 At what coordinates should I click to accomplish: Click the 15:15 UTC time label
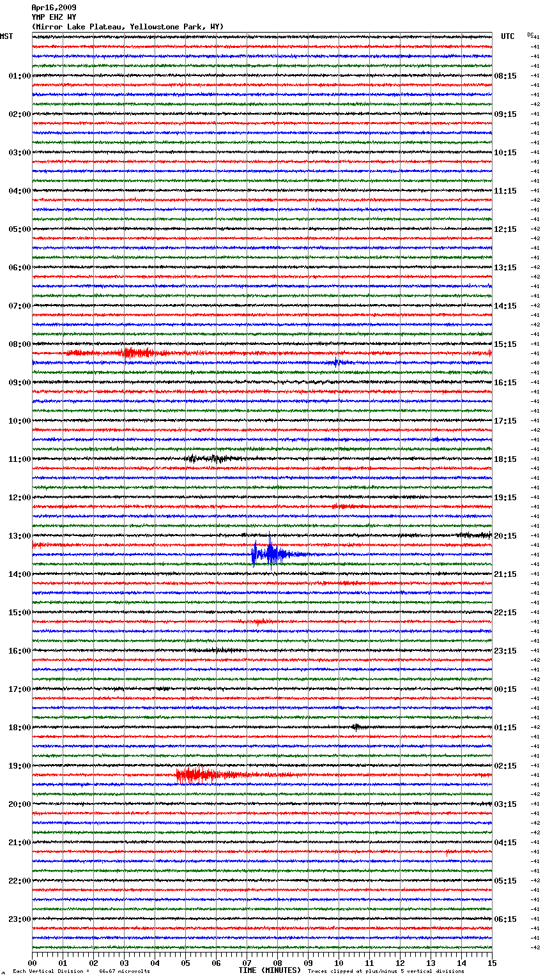click(505, 344)
